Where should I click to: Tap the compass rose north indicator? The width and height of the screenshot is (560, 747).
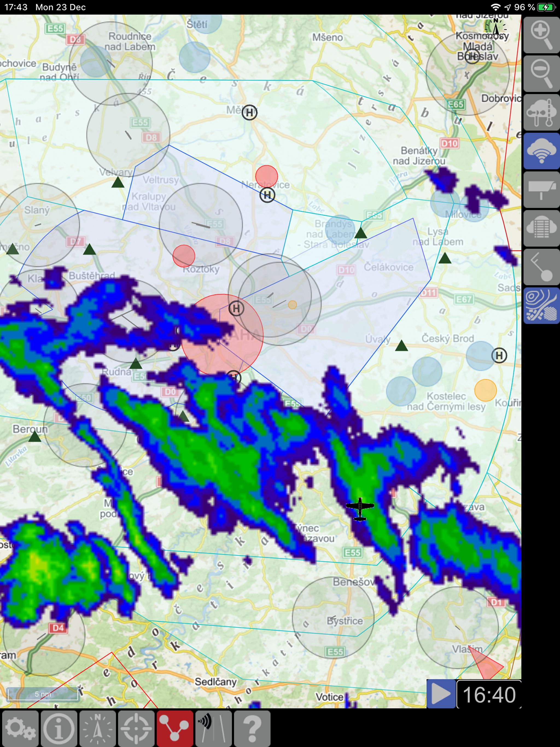pyautogui.click(x=495, y=28)
